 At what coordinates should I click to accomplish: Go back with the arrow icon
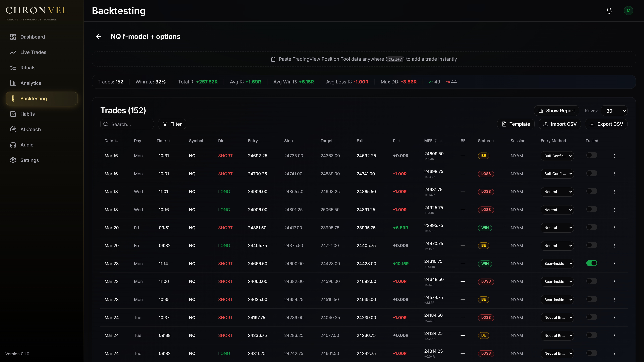point(98,37)
